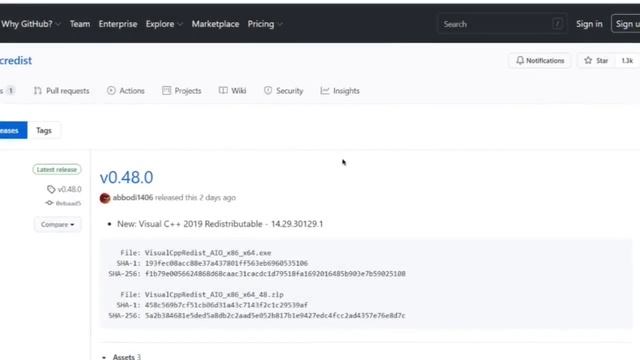
Task: Open the v0.48.0 release title
Action: coord(127,177)
